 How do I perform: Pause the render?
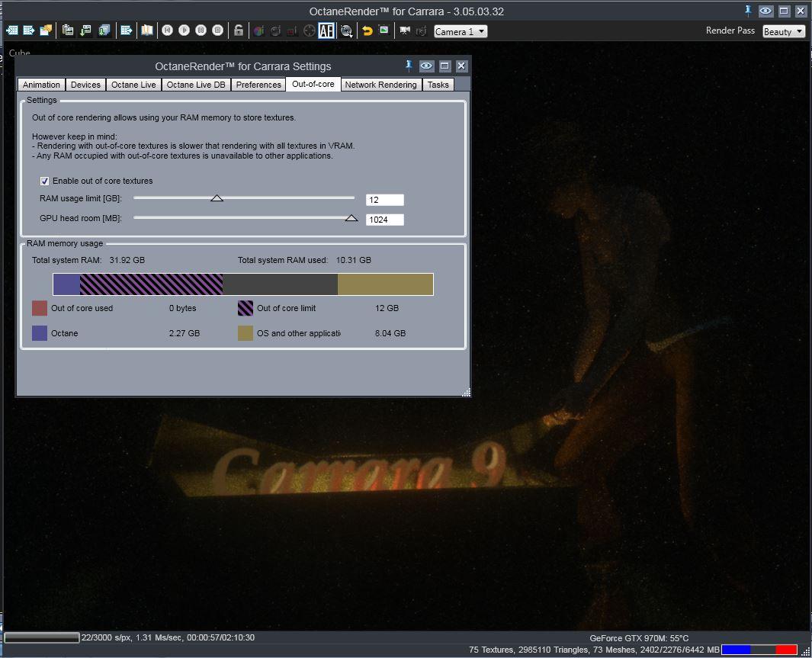(x=201, y=30)
